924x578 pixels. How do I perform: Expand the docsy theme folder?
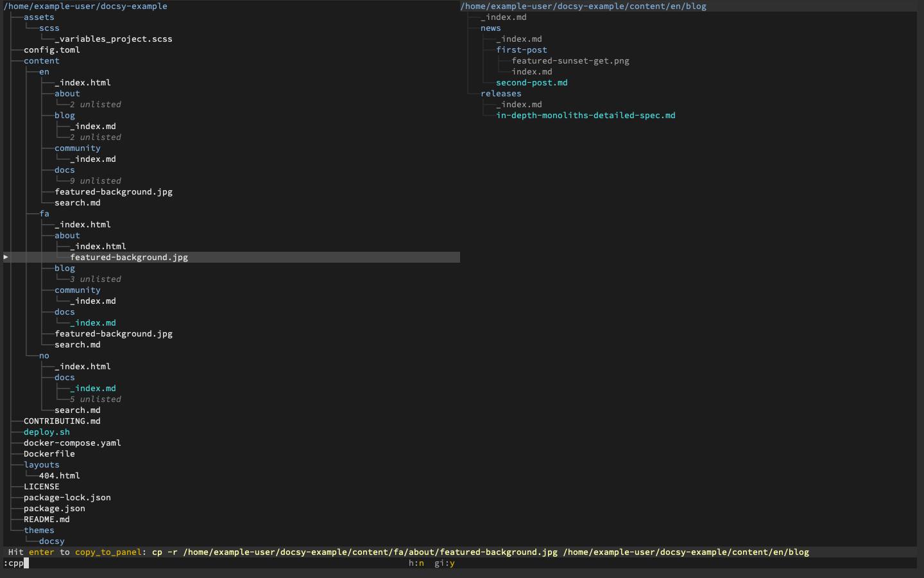[x=51, y=541]
